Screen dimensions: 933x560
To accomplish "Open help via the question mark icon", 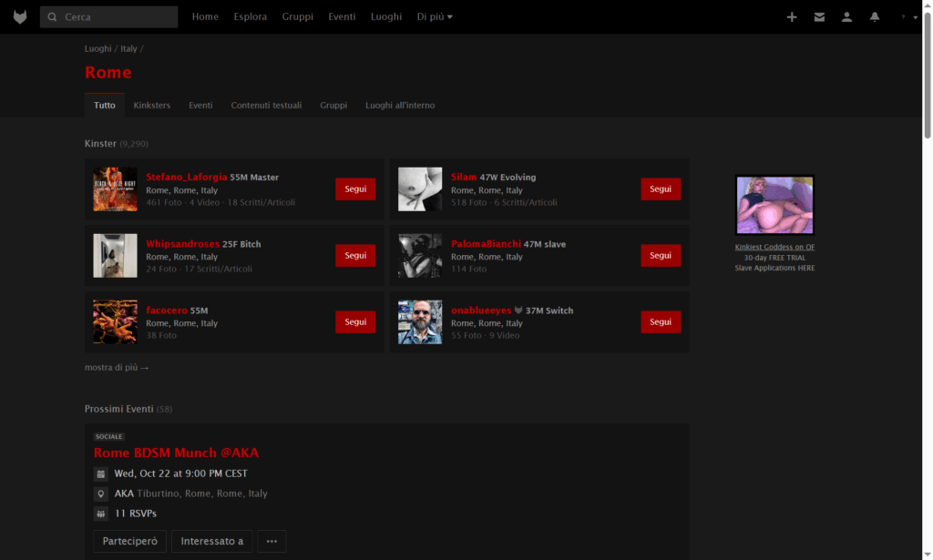I will point(901,15).
